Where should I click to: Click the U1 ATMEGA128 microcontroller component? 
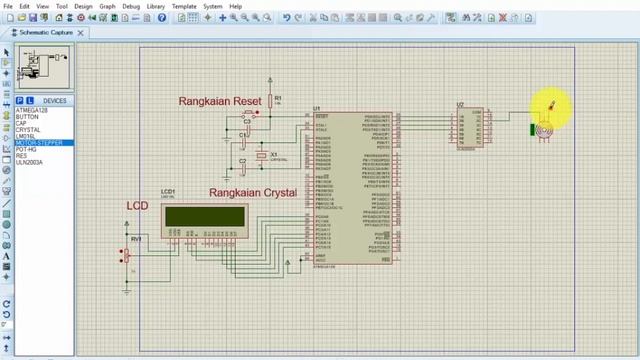pos(353,188)
